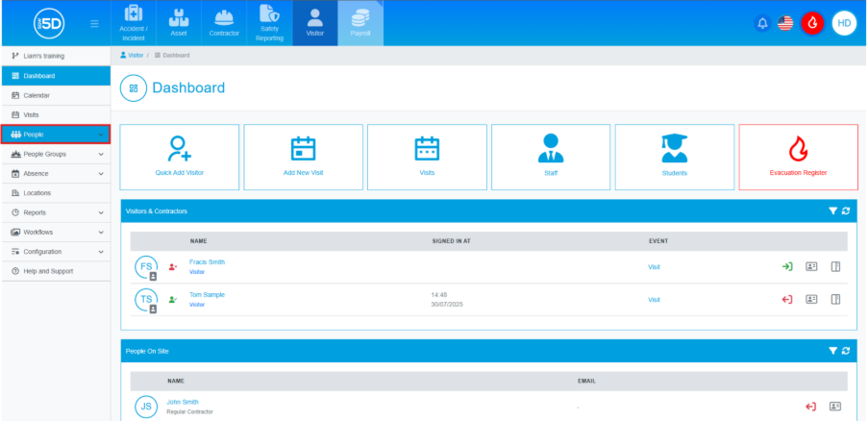
Task: Open the Payroll module tab
Action: click(360, 23)
